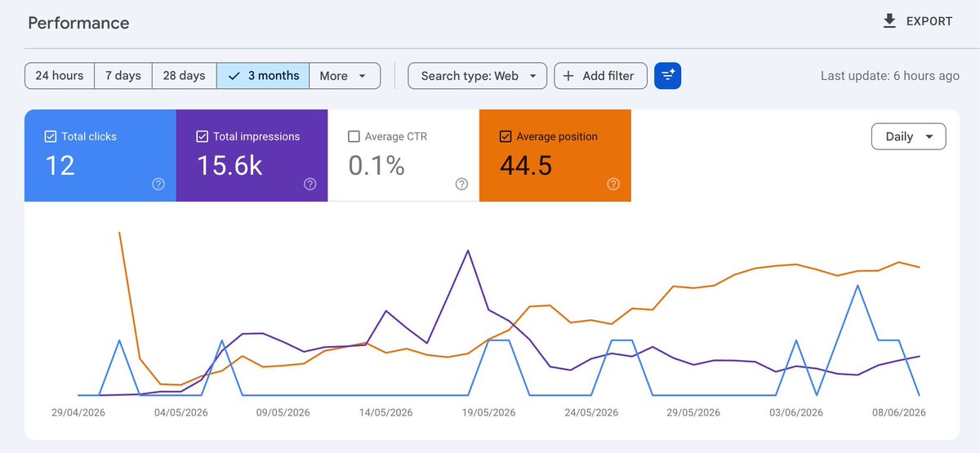Open the More date range dropdown
This screenshot has width=980, height=453.
point(345,76)
